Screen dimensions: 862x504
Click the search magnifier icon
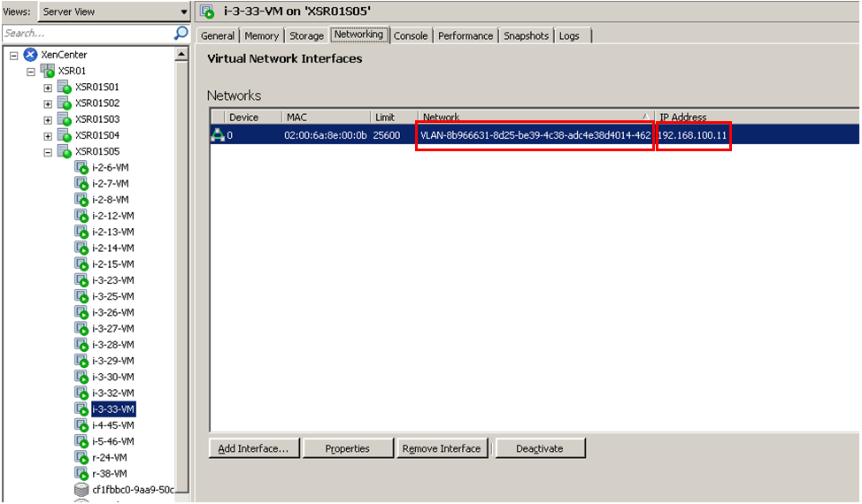181,34
